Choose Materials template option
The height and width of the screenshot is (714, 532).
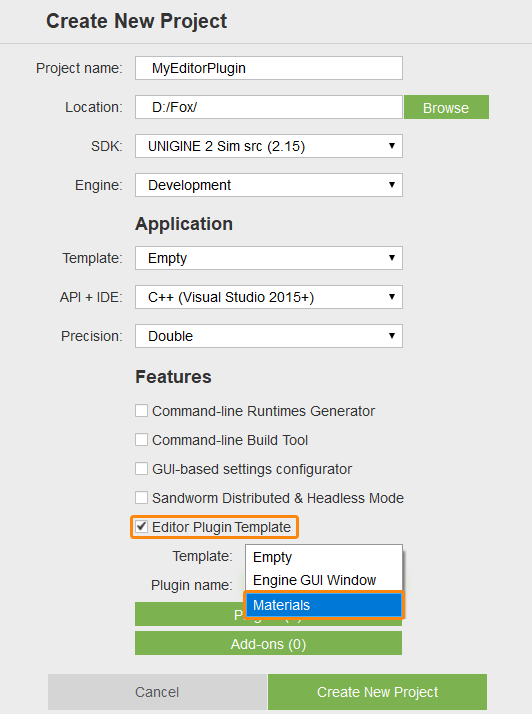(x=324, y=605)
